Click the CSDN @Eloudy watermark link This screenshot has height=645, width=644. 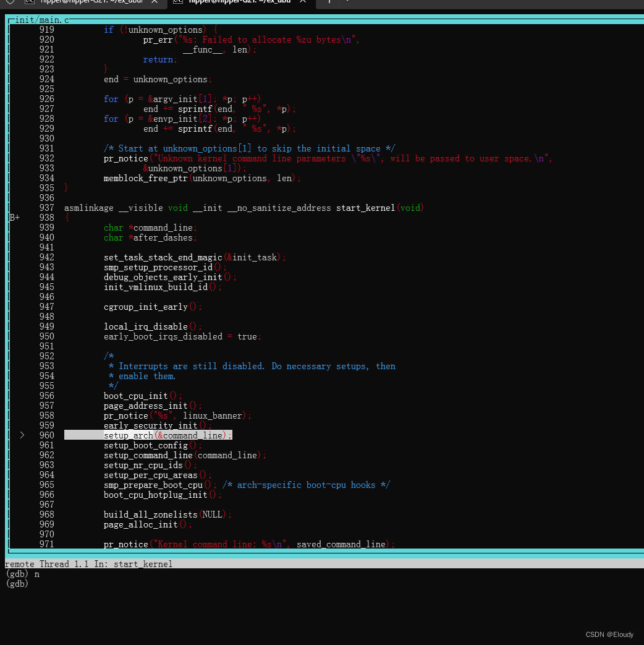609,634
